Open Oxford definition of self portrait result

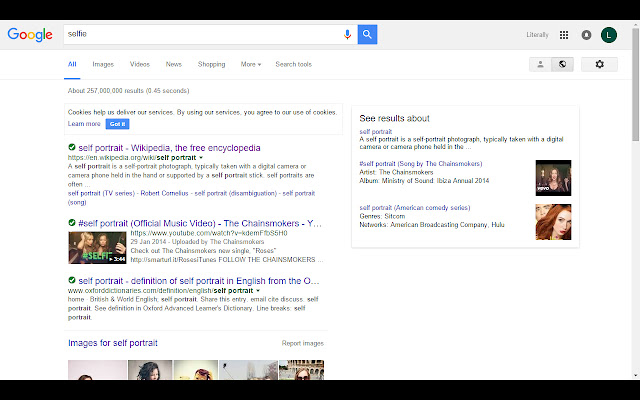[199, 281]
